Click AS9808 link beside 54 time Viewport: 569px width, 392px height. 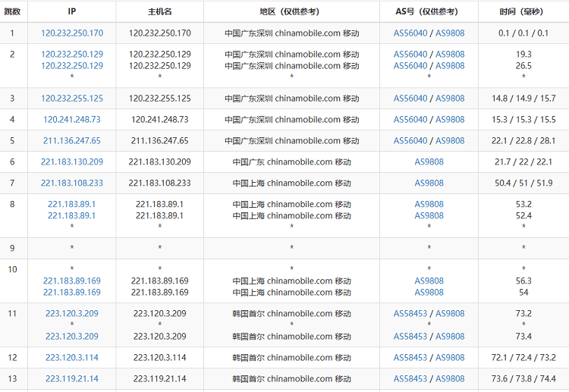pos(429,292)
